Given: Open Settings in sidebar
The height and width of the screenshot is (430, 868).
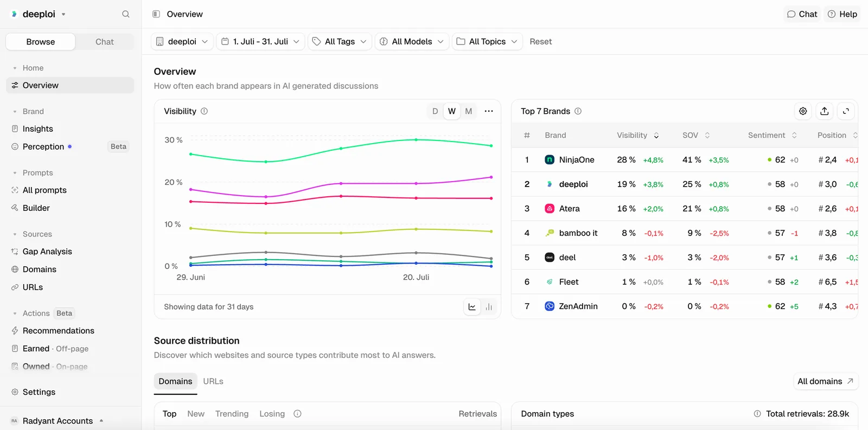Looking at the screenshot, I should coord(70,392).
